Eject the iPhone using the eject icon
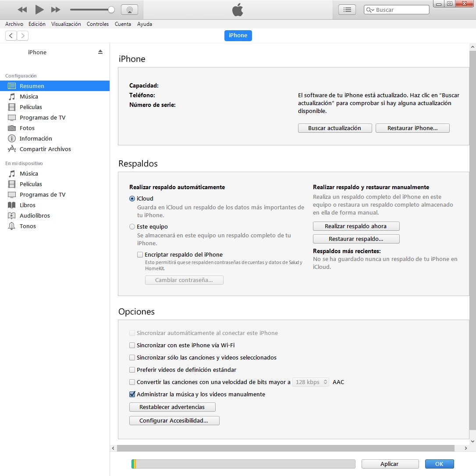Viewport: 476px width, 476px height. point(100,52)
